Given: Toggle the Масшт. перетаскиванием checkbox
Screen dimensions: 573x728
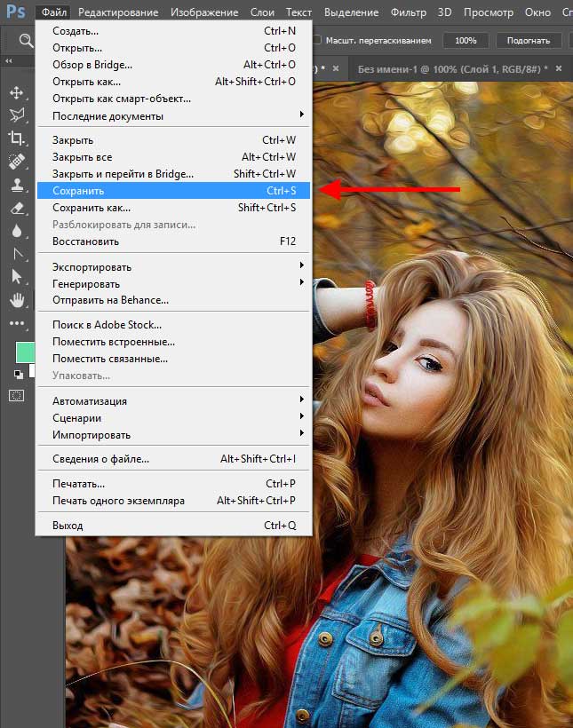Looking at the screenshot, I should tap(317, 40).
